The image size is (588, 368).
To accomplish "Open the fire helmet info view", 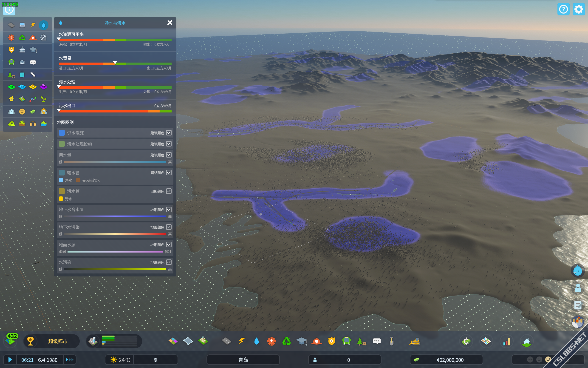I will point(33,37).
